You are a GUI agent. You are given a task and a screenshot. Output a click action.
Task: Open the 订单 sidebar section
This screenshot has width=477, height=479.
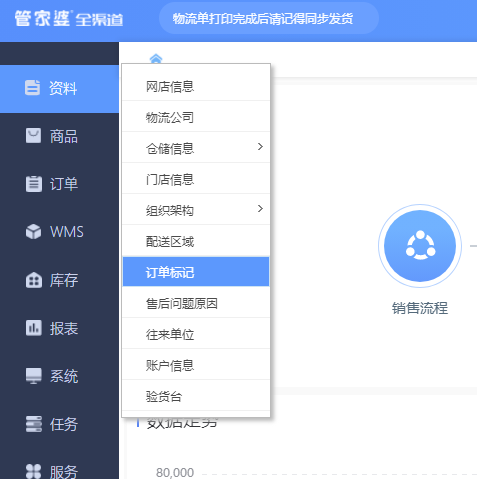coord(59,184)
